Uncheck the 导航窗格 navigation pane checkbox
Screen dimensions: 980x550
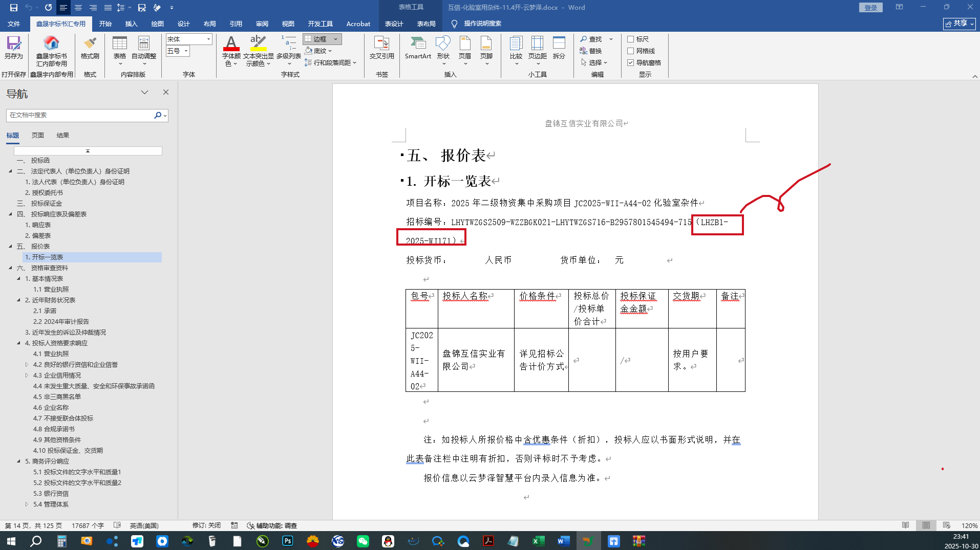(631, 62)
